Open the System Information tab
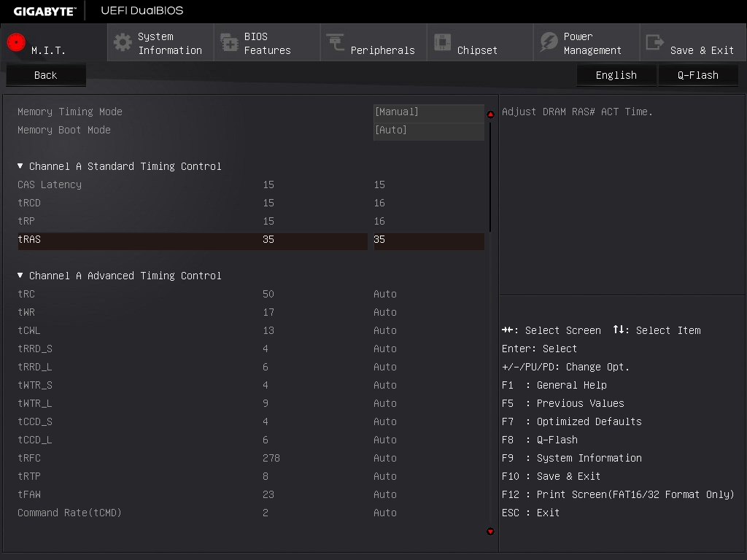Viewport: 747px width, 560px height. tap(160, 43)
